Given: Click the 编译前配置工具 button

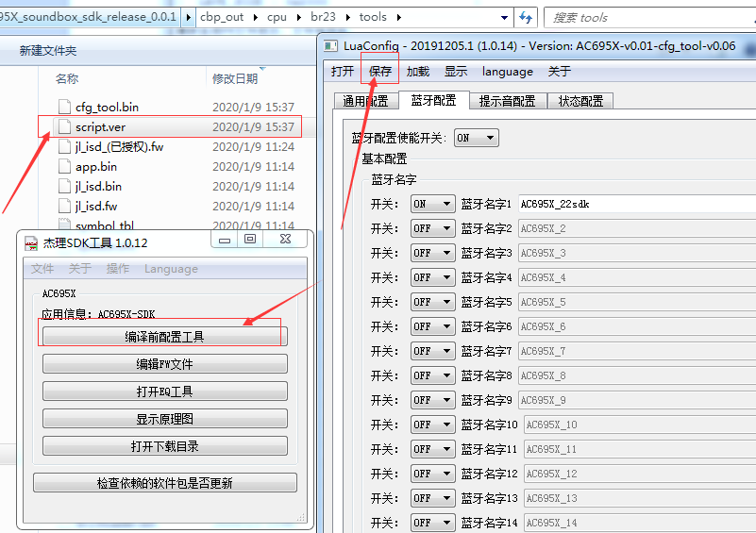Looking at the screenshot, I should (x=165, y=337).
